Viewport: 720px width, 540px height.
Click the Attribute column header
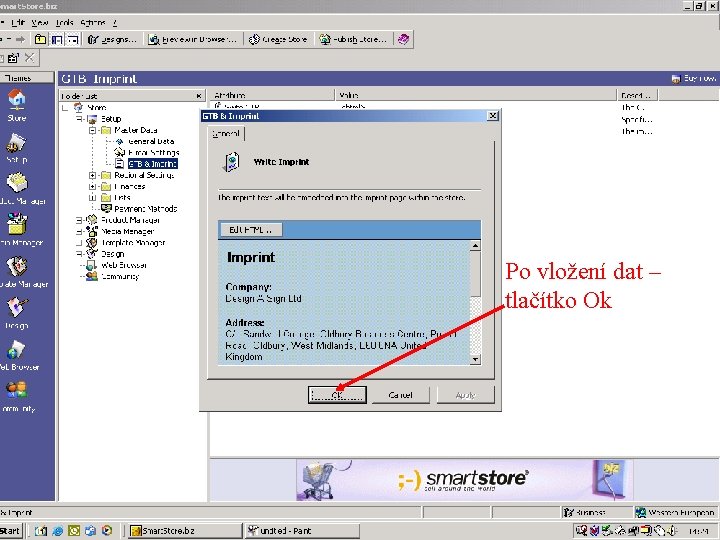(x=272, y=95)
